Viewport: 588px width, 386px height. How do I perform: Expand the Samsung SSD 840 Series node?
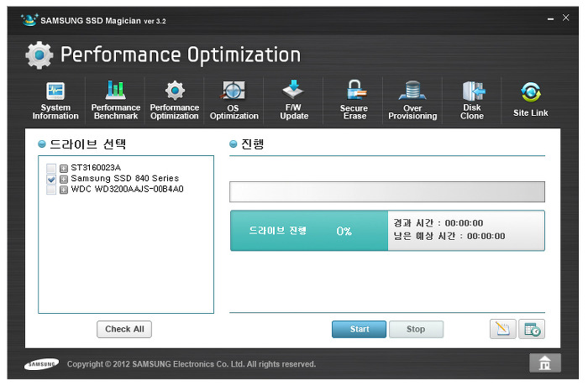coord(64,179)
